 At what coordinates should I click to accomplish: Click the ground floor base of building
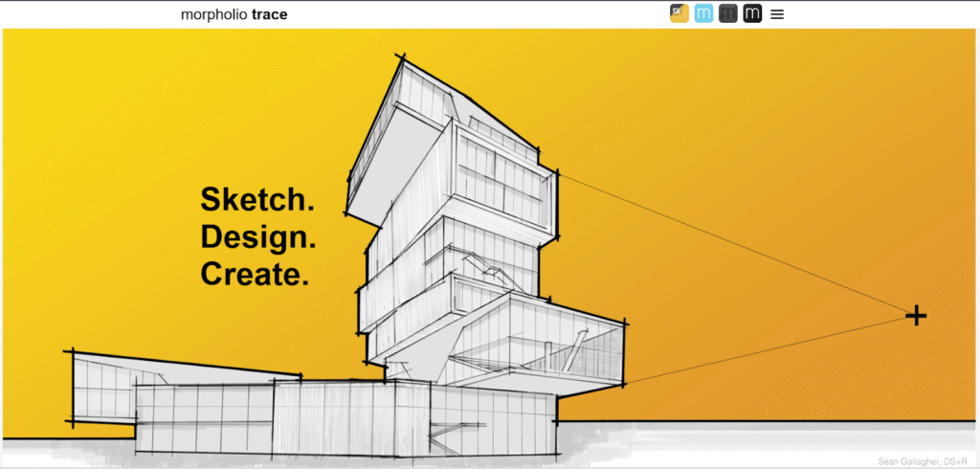pos(335,416)
